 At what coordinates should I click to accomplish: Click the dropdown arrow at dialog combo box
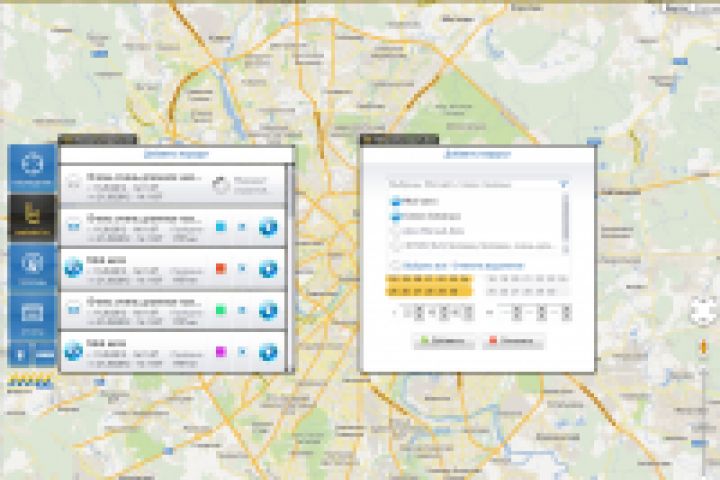[564, 185]
